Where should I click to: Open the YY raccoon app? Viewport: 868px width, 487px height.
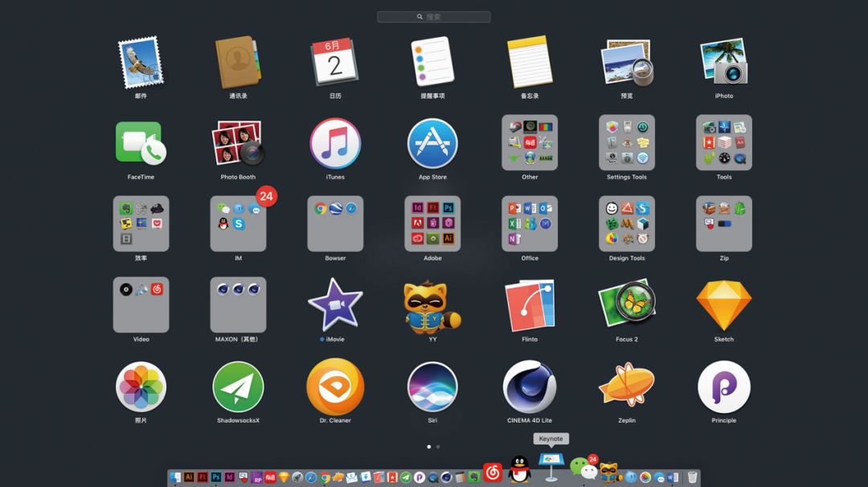point(432,306)
